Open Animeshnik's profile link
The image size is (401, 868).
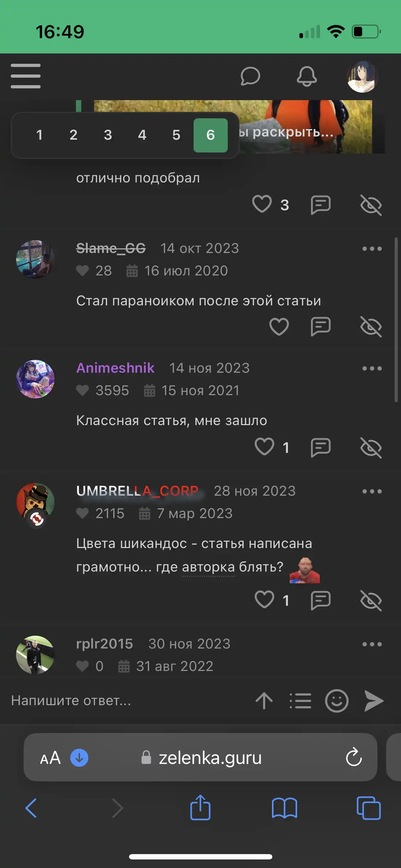(115, 368)
